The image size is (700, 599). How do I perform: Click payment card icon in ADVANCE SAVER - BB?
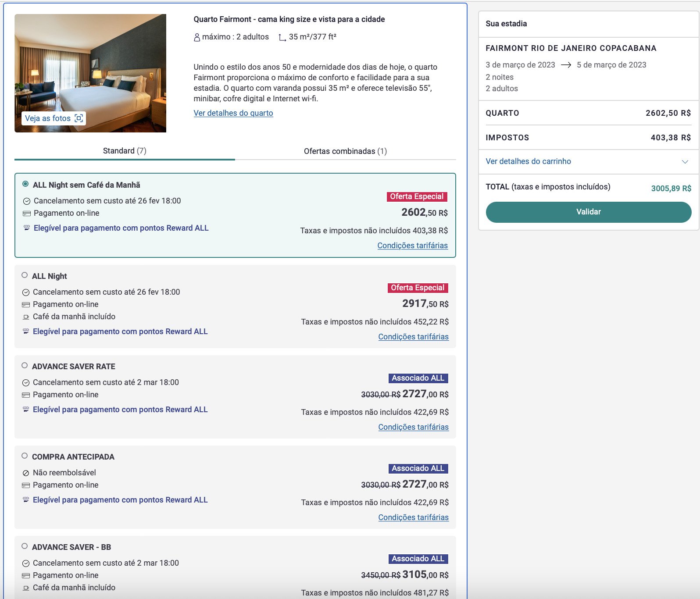(x=26, y=576)
